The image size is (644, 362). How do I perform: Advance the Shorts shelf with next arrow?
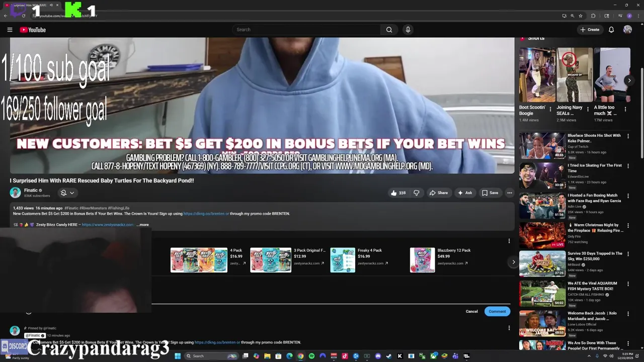click(629, 80)
